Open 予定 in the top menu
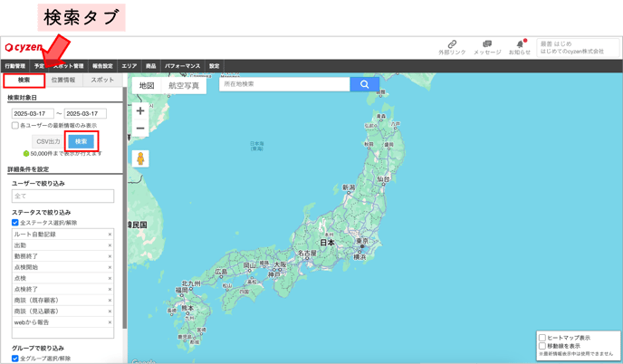 [39, 66]
